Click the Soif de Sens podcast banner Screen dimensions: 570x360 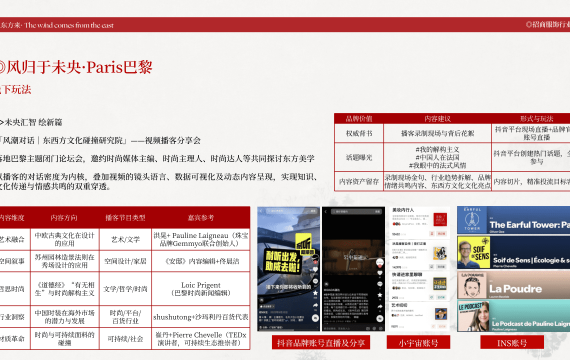pos(513,252)
